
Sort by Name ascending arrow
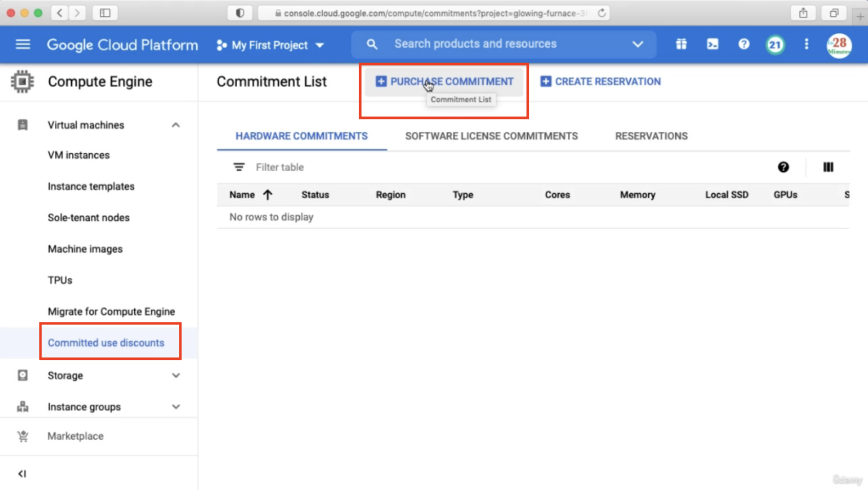[267, 195]
